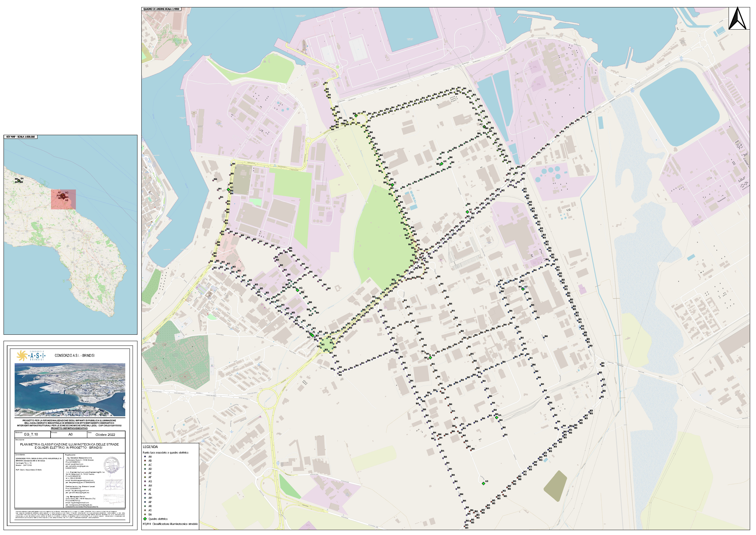The height and width of the screenshot is (535, 756).
Task: Click the PROGETTO DEFINITIVO/ESECUTIVO underlined text
Action: click(x=69, y=429)
